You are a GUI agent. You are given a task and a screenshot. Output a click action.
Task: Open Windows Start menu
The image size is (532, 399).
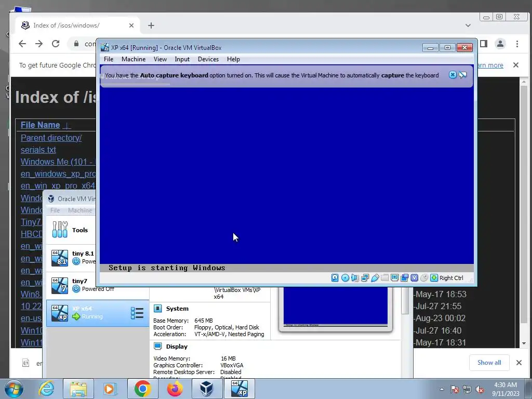pyautogui.click(x=14, y=389)
